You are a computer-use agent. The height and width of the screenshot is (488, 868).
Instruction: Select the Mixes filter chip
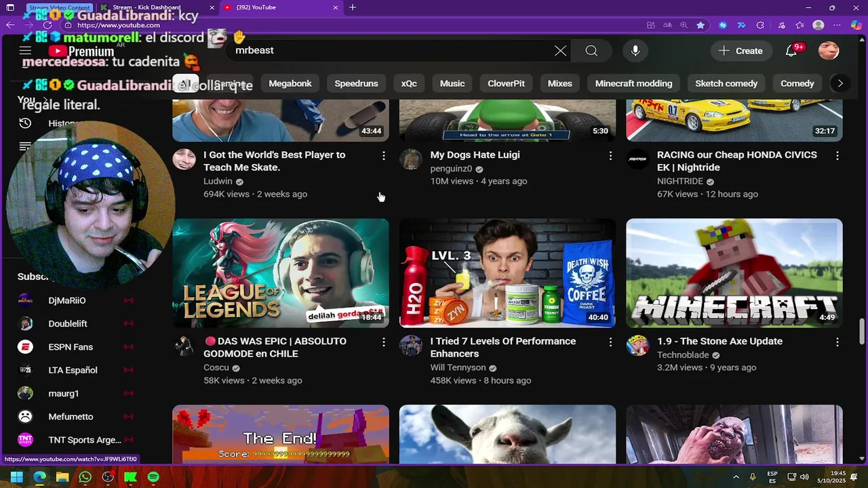coord(560,83)
